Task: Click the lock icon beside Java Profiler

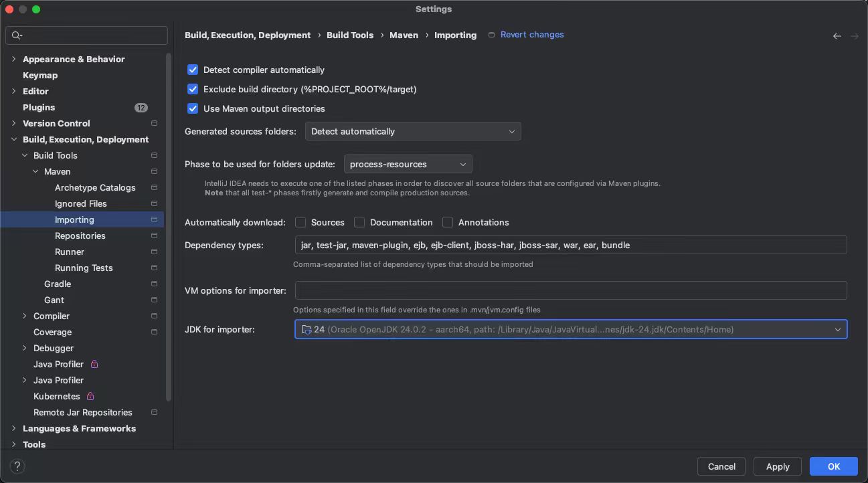Action: 94,364
